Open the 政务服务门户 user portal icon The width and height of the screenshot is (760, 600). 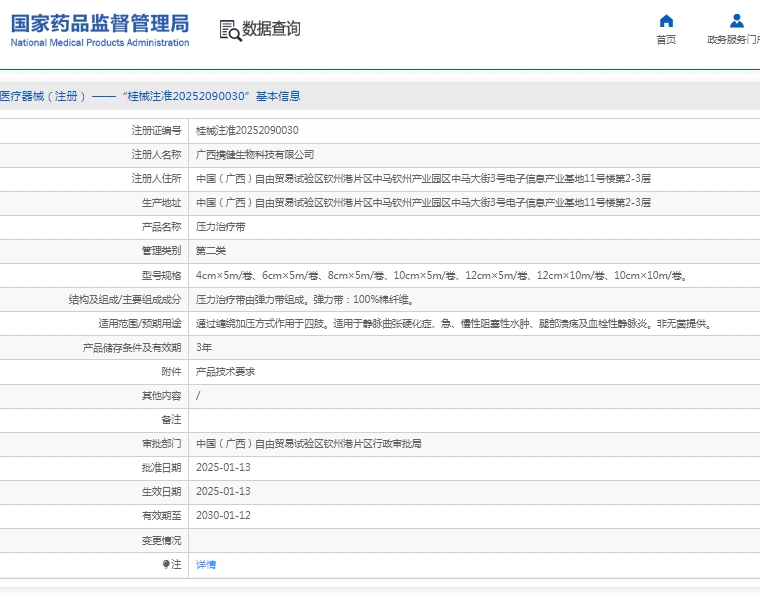[x=737, y=21]
